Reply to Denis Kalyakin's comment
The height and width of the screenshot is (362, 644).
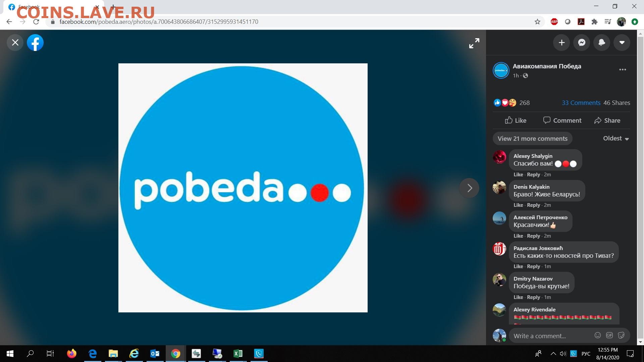tap(533, 205)
